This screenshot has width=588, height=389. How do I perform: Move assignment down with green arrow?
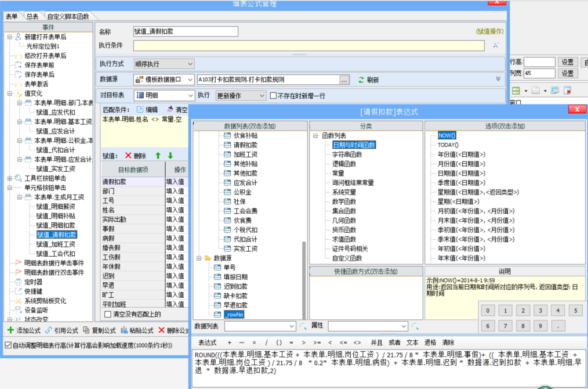[170, 156]
